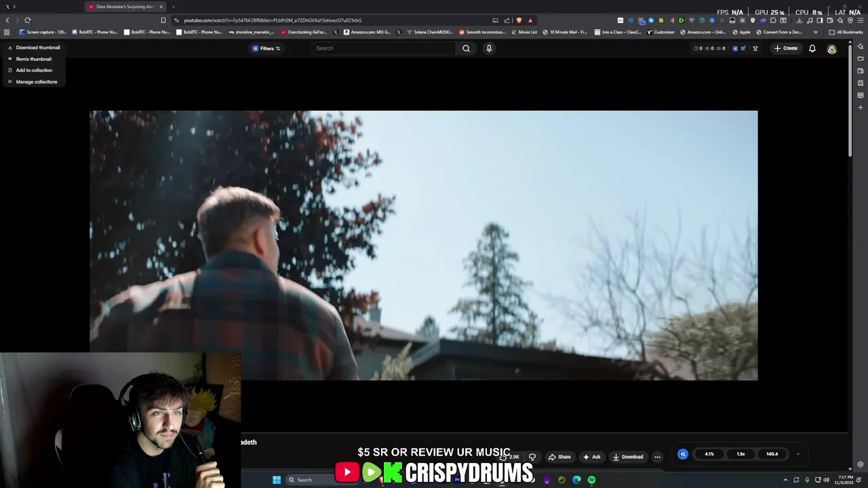Open more actions ellipsis menu
868x488 pixels.
pyautogui.click(x=657, y=457)
